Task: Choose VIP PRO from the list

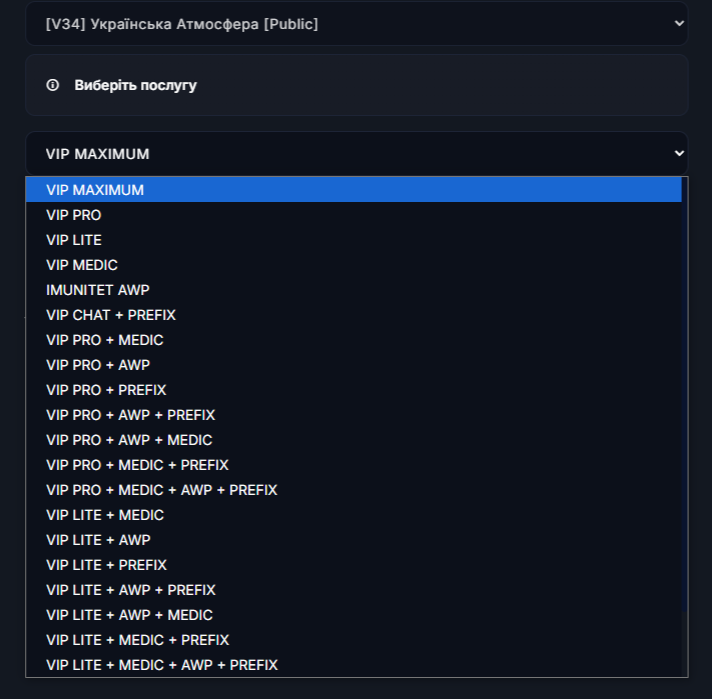Action: point(74,215)
